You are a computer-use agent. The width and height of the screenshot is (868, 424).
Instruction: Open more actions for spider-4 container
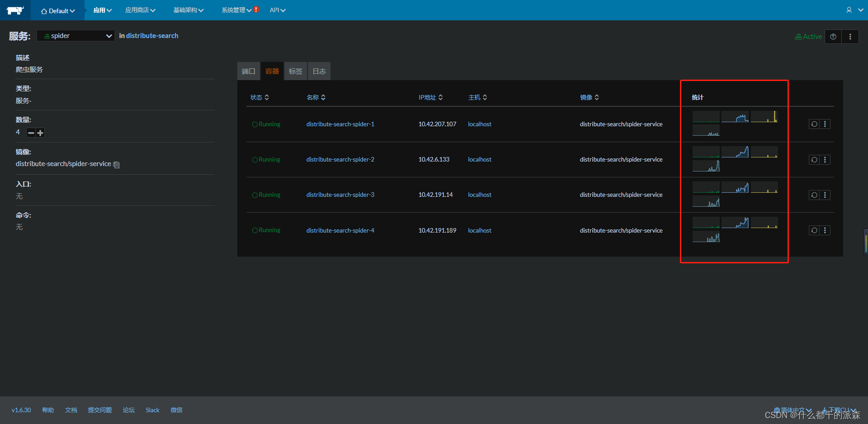[x=825, y=230]
